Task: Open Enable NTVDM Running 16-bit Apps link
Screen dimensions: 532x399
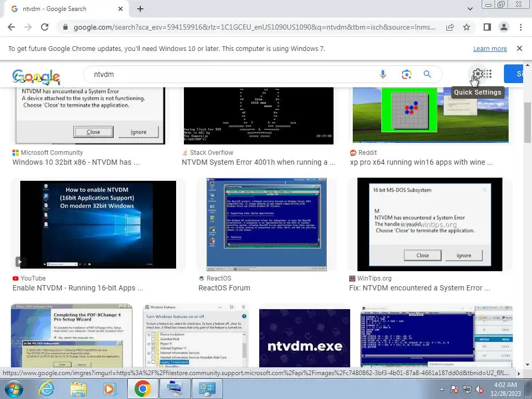Action: point(78,288)
